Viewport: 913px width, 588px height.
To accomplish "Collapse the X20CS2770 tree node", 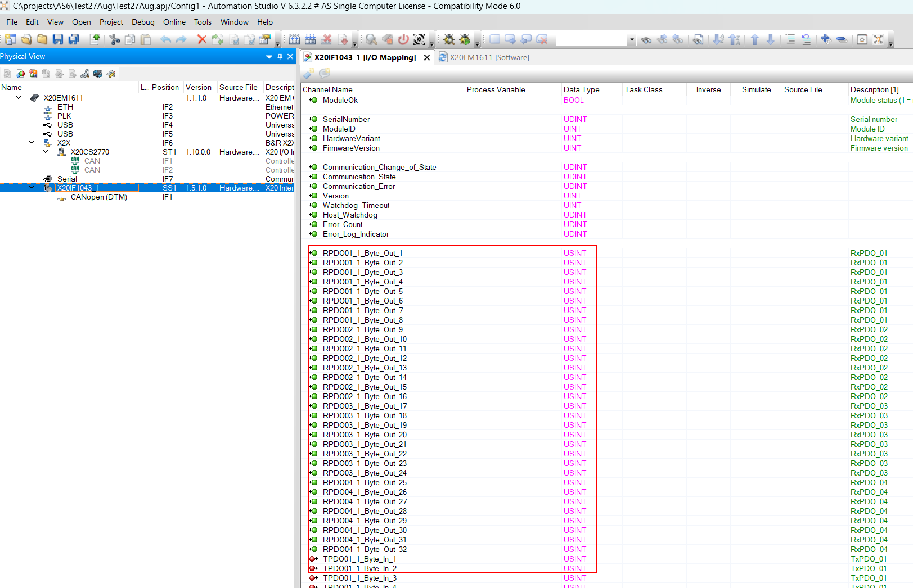I will 46,151.
